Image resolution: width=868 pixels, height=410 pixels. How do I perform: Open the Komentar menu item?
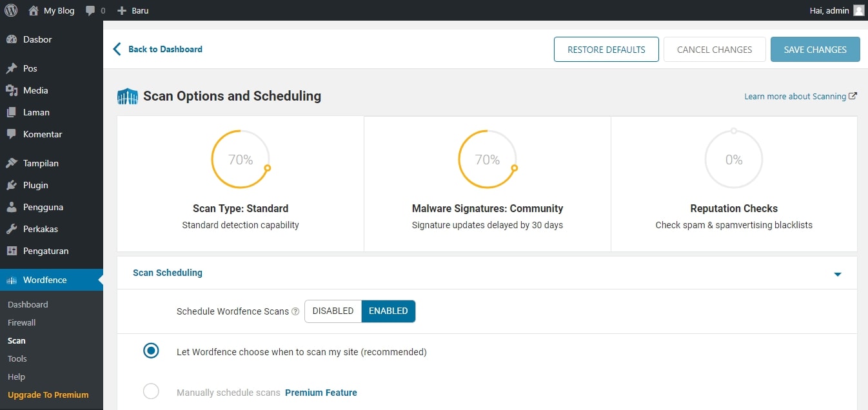(x=52, y=134)
